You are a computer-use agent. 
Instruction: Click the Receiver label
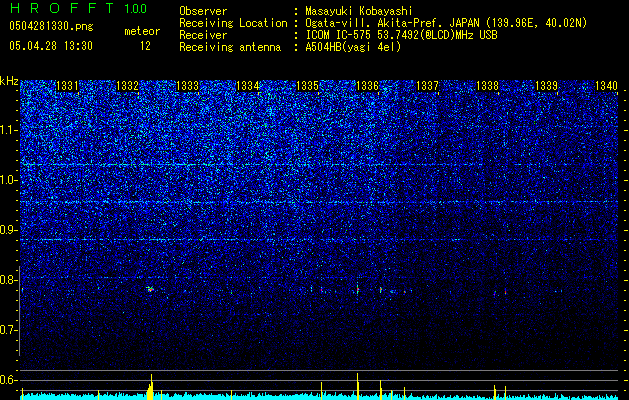tap(203, 35)
